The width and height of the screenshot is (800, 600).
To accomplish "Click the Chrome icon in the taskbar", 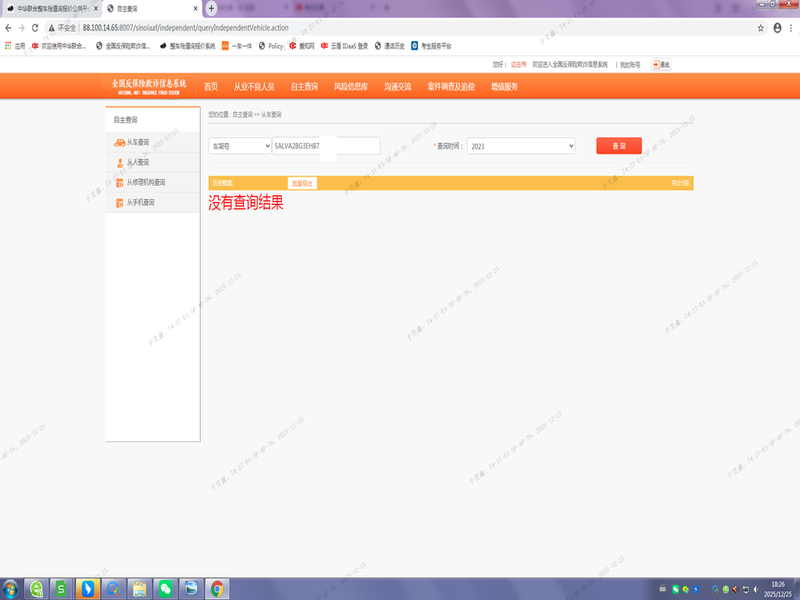I will click(217, 588).
